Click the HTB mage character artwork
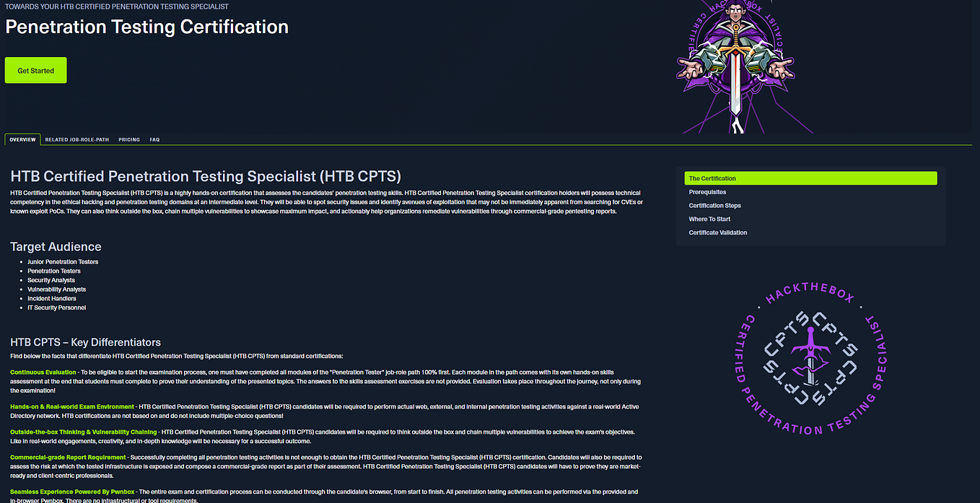 (x=736, y=65)
